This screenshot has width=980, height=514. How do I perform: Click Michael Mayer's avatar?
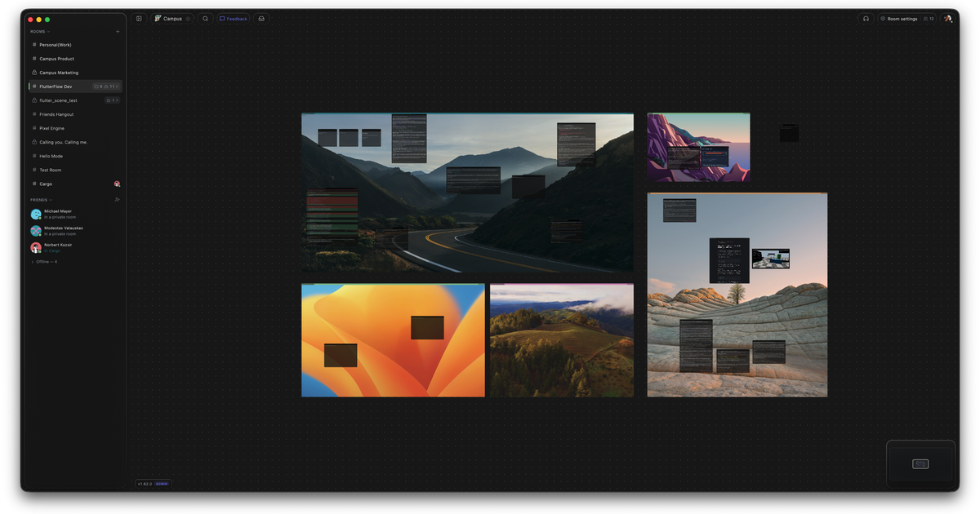tap(36, 214)
